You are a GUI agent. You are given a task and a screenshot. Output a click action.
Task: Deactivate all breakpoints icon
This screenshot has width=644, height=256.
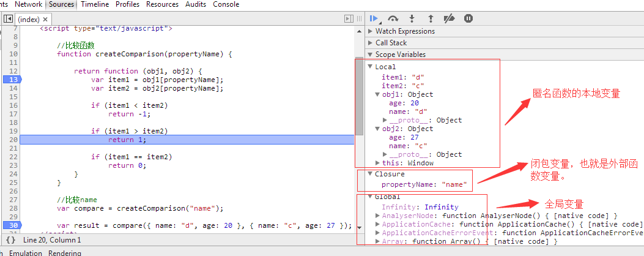pyautogui.click(x=450, y=18)
